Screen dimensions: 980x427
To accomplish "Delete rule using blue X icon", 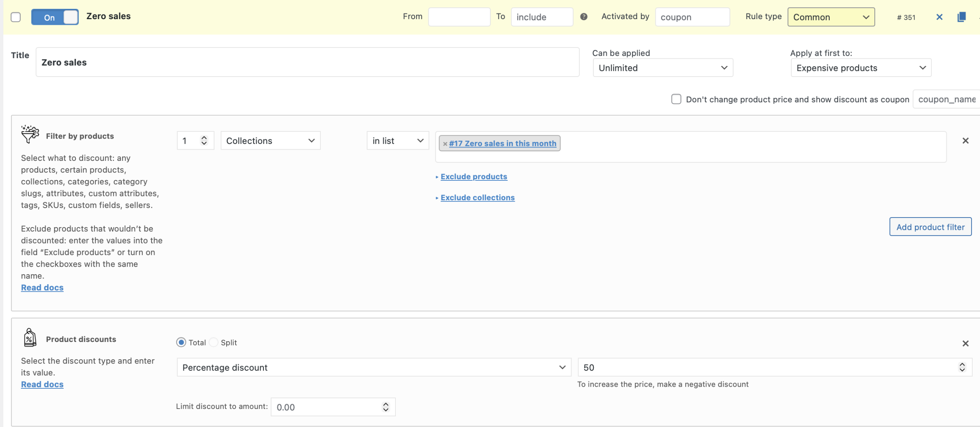I will pyautogui.click(x=939, y=17).
